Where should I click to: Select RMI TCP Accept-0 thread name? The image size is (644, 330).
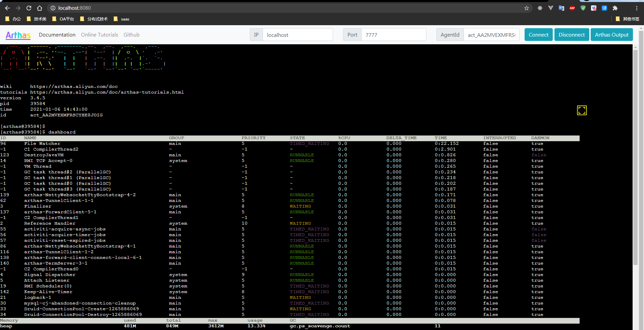[48, 161]
